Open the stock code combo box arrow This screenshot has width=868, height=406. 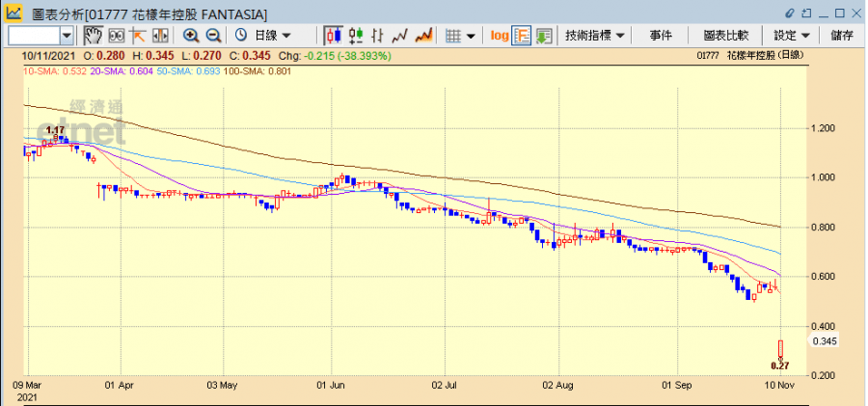[67, 36]
